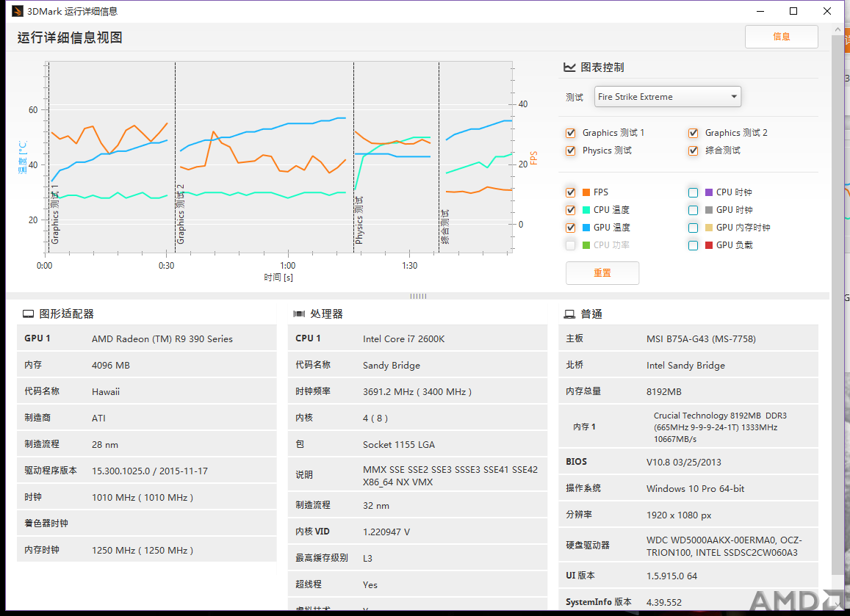The image size is (850, 616).
Task: Click the Sandy Bridge code name value
Action: 392,365
